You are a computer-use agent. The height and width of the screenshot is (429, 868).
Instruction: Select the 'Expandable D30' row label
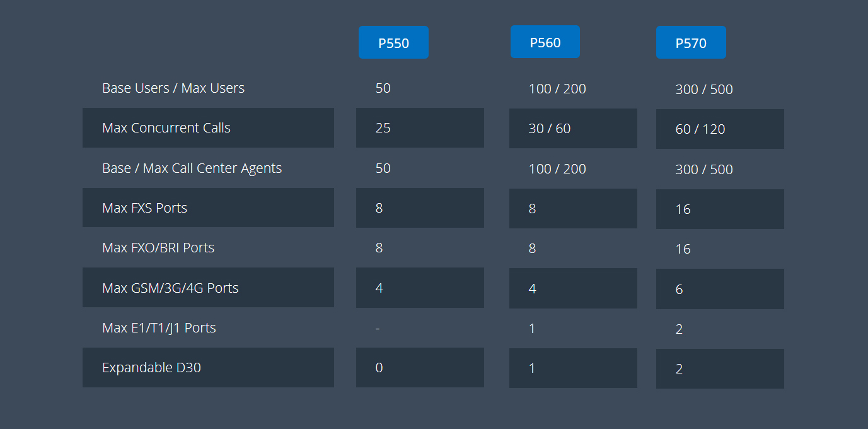click(152, 368)
